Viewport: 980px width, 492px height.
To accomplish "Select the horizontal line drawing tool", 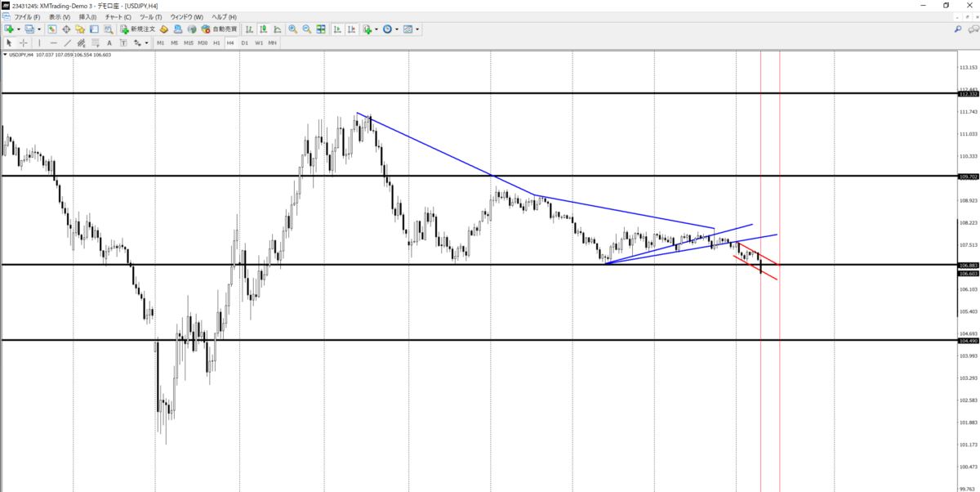I will [x=53, y=42].
